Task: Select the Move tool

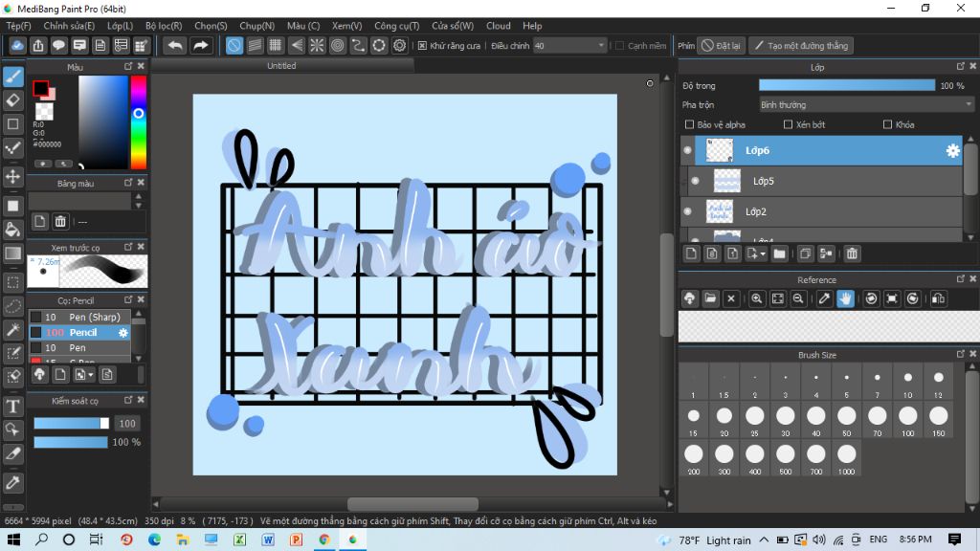Action: point(13,176)
